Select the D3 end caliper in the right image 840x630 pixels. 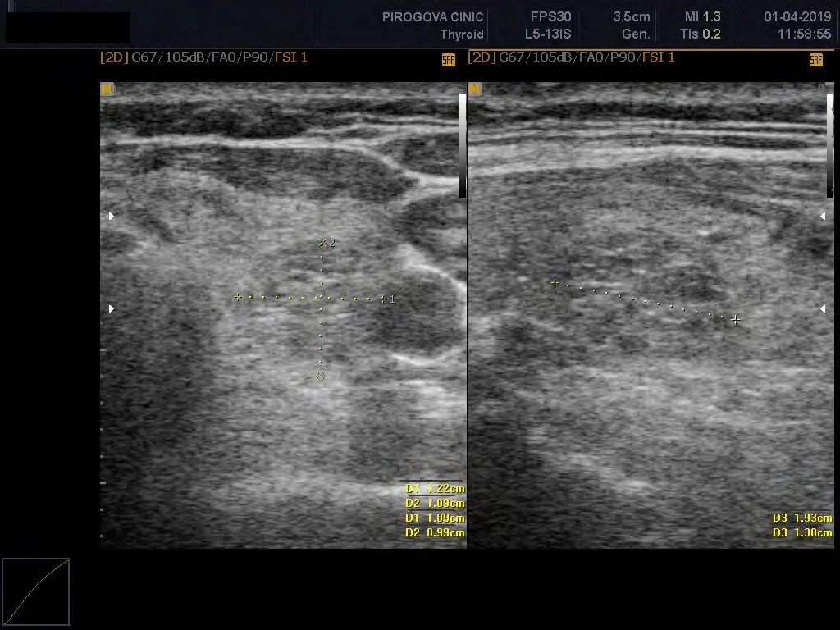(x=736, y=320)
